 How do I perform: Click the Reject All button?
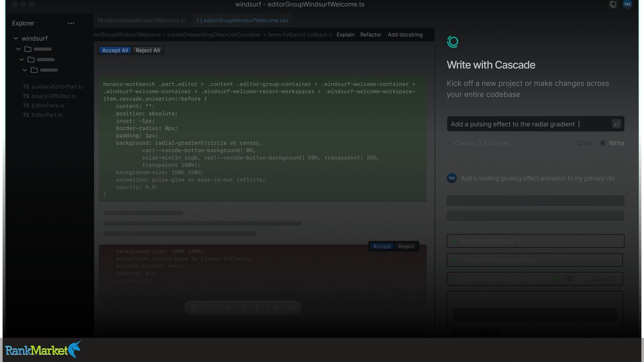[x=148, y=50]
